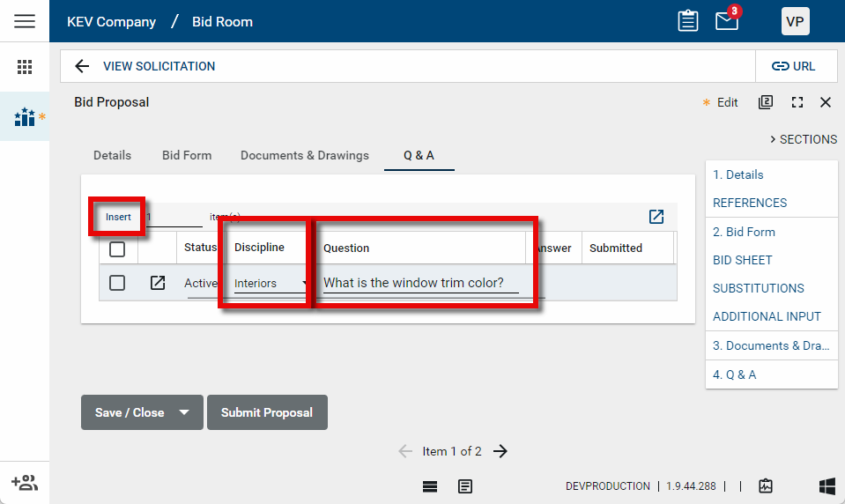Viewport: 845px width, 504px height.
Task: Click the Submit Proposal button
Action: pos(267,412)
